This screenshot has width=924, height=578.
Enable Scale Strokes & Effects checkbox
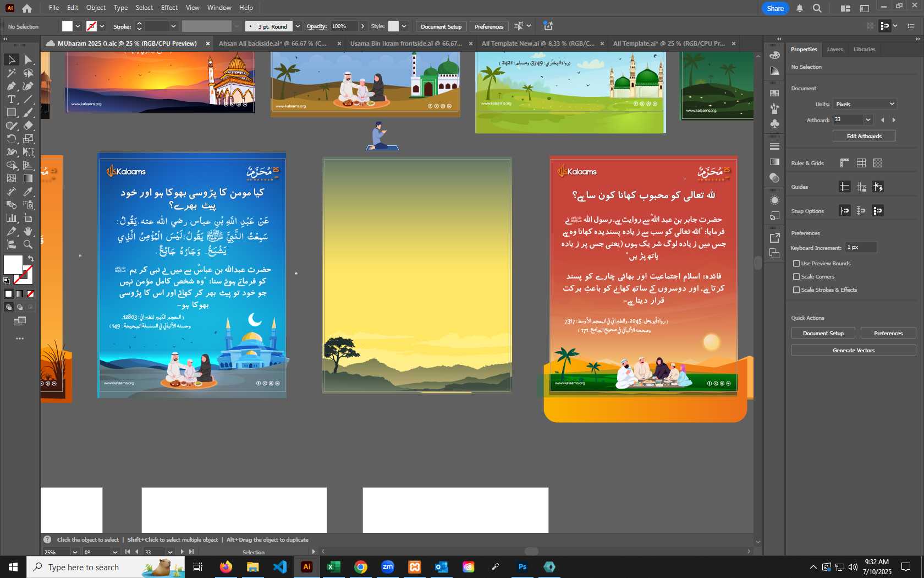click(x=796, y=290)
